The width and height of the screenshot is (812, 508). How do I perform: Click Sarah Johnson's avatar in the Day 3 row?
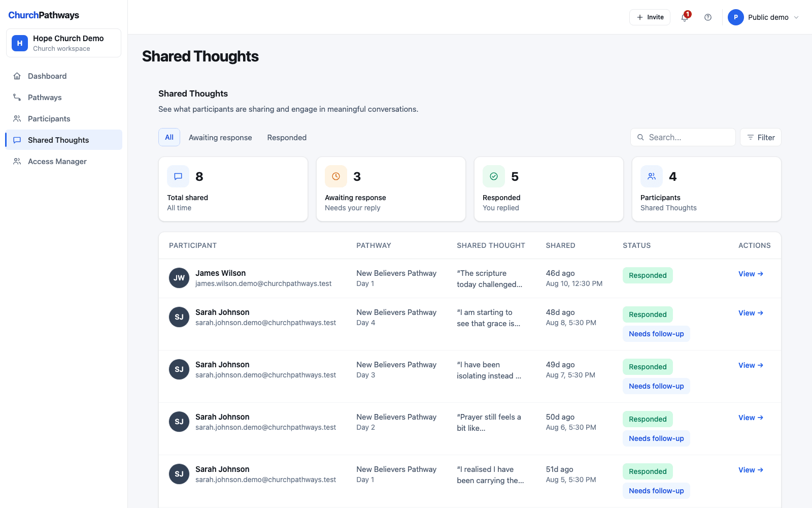pyautogui.click(x=179, y=369)
